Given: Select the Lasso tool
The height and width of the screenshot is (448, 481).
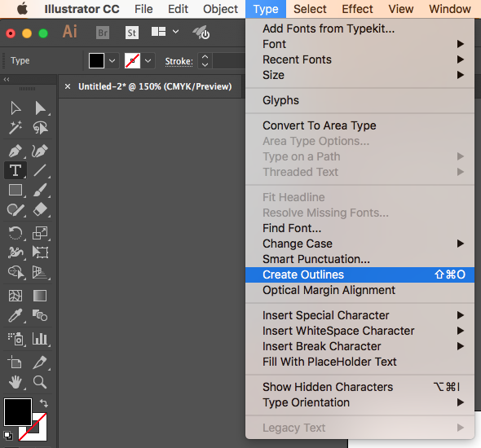Looking at the screenshot, I should pyautogui.click(x=40, y=127).
